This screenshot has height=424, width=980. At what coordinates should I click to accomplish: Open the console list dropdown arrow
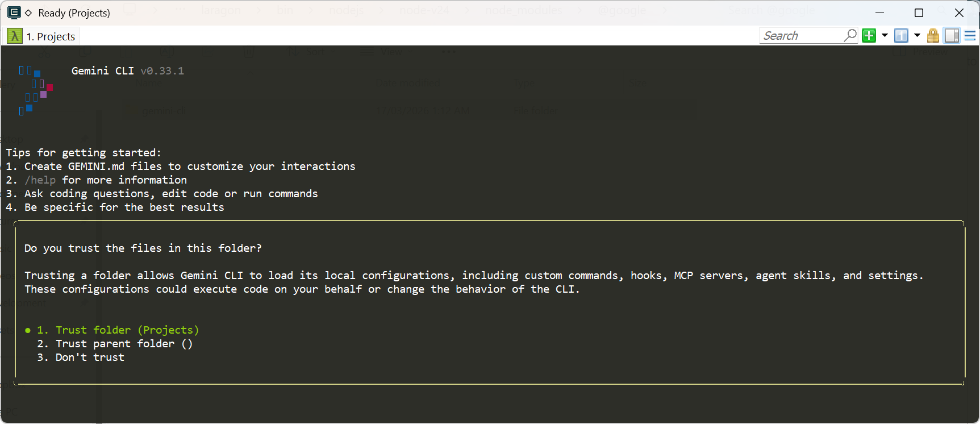pos(917,36)
